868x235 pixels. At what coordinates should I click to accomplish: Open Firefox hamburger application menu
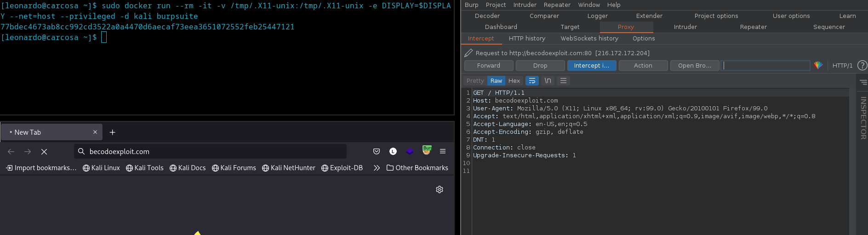[x=443, y=151]
